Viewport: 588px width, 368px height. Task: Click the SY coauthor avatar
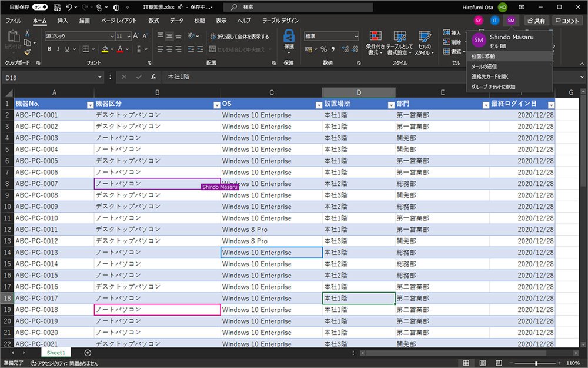point(478,21)
